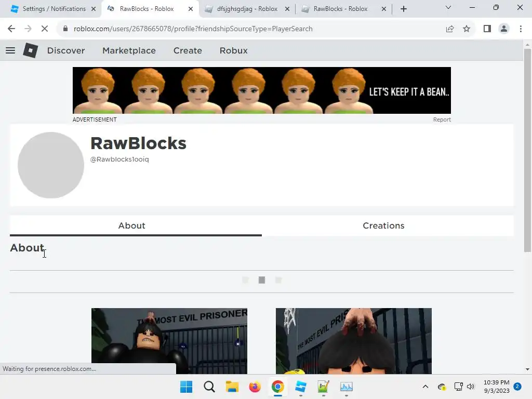532x399 pixels.
Task: Open the Create page
Action: tap(188, 50)
